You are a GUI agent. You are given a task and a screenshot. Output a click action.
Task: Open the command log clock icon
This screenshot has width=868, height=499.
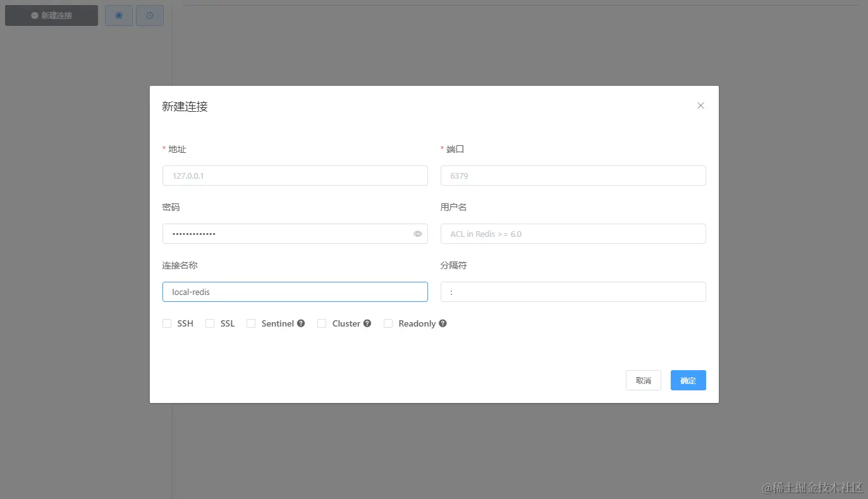(150, 15)
